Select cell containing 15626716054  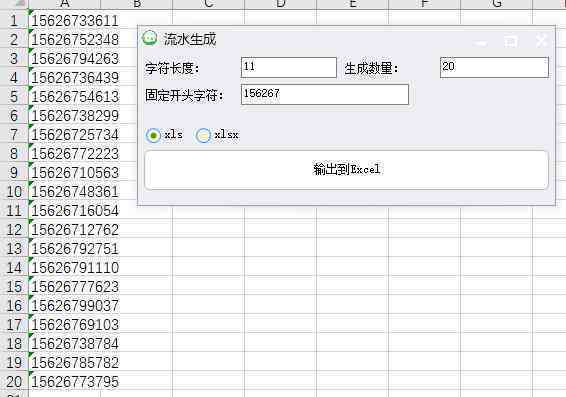(x=65, y=210)
